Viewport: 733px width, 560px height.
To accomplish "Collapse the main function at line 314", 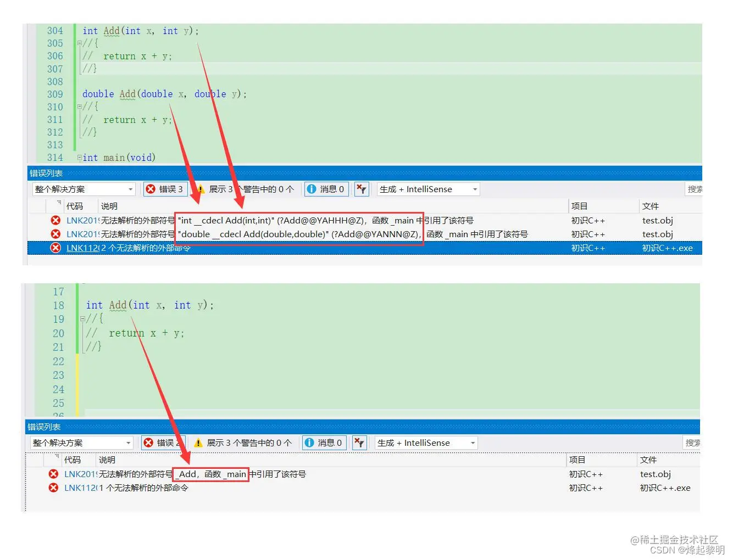I will pyautogui.click(x=80, y=158).
